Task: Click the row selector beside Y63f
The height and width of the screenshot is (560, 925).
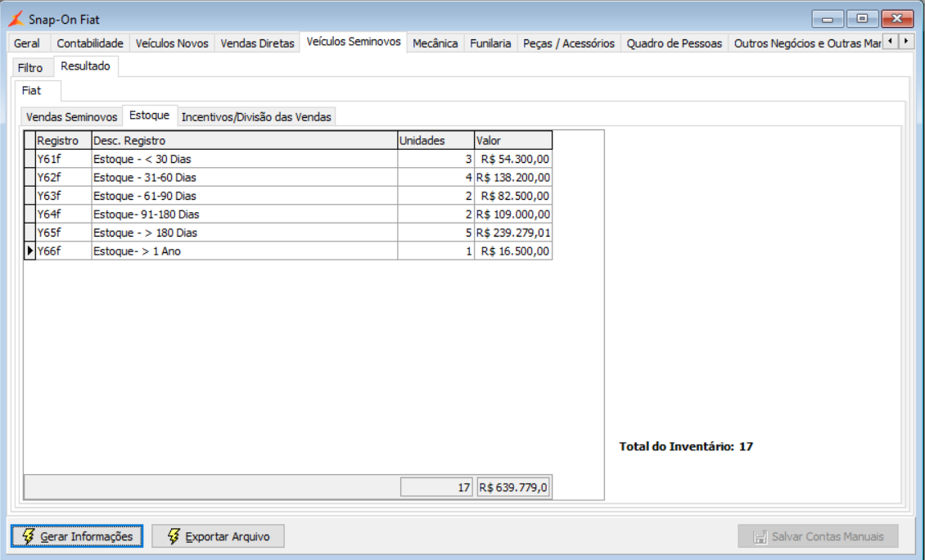Action: [29, 196]
